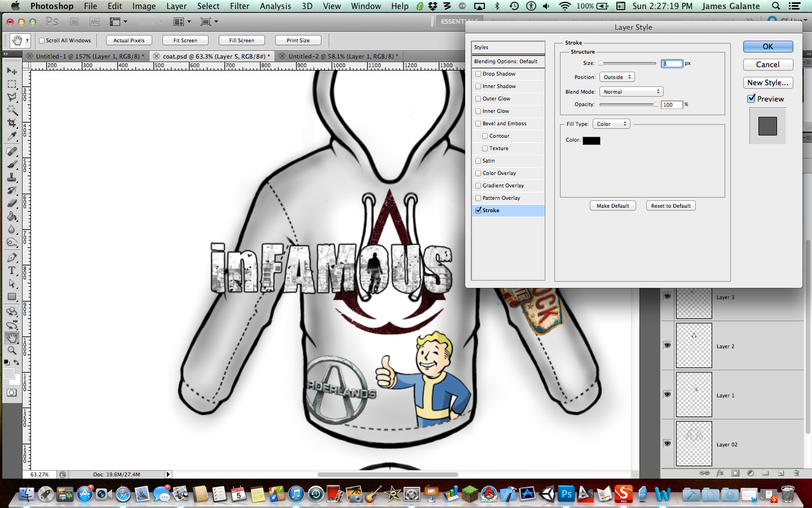812x508 pixels.
Task: Enable Scroll All Windows checkbox
Action: [x=42, y=41]
